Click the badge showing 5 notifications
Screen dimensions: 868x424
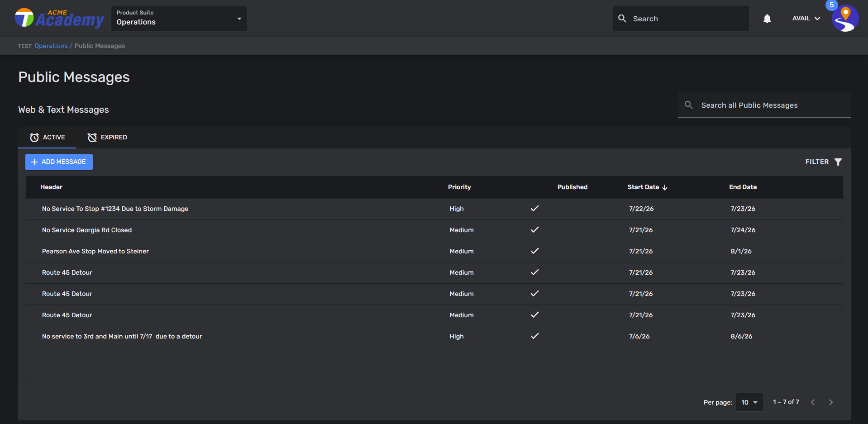coord(831,5)
